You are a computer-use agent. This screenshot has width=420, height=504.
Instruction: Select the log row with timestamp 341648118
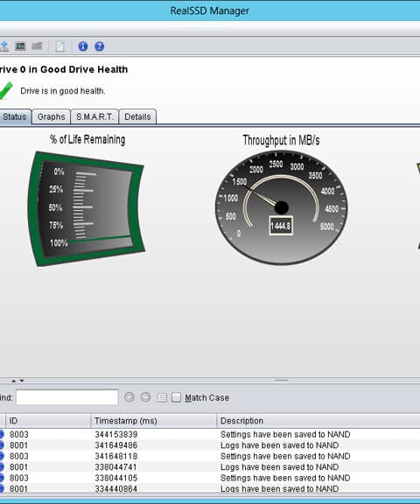click(210, 456)
